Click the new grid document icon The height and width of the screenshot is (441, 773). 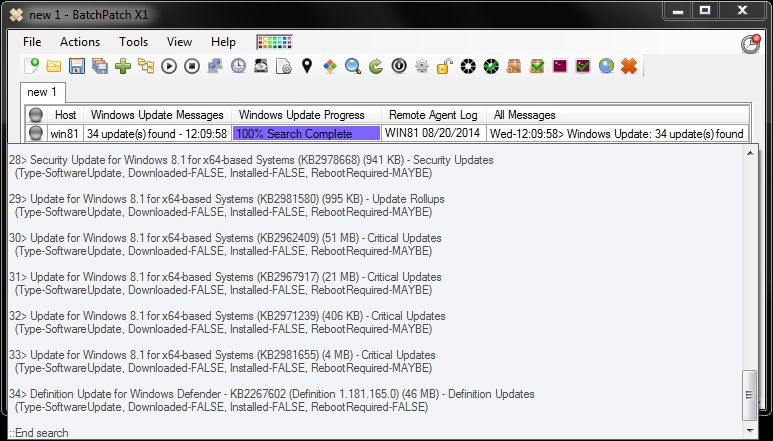coord(31,66)
